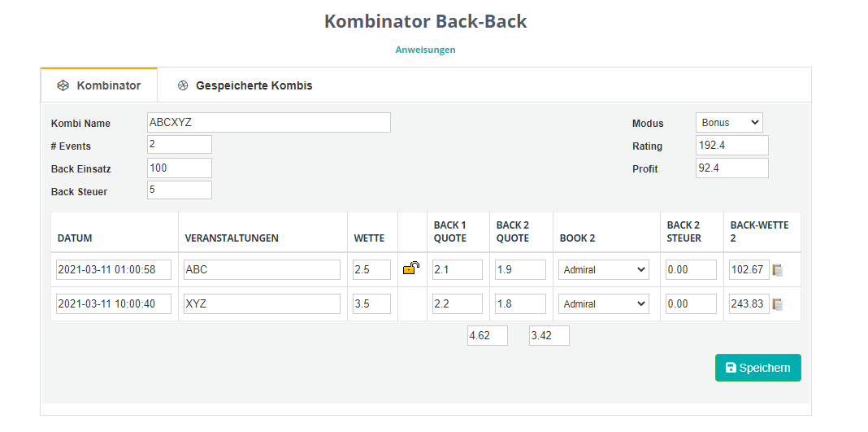868x432 pixels.
Task: Copy the 243.83 back-wette value
Action: click(x=778, y=304)
